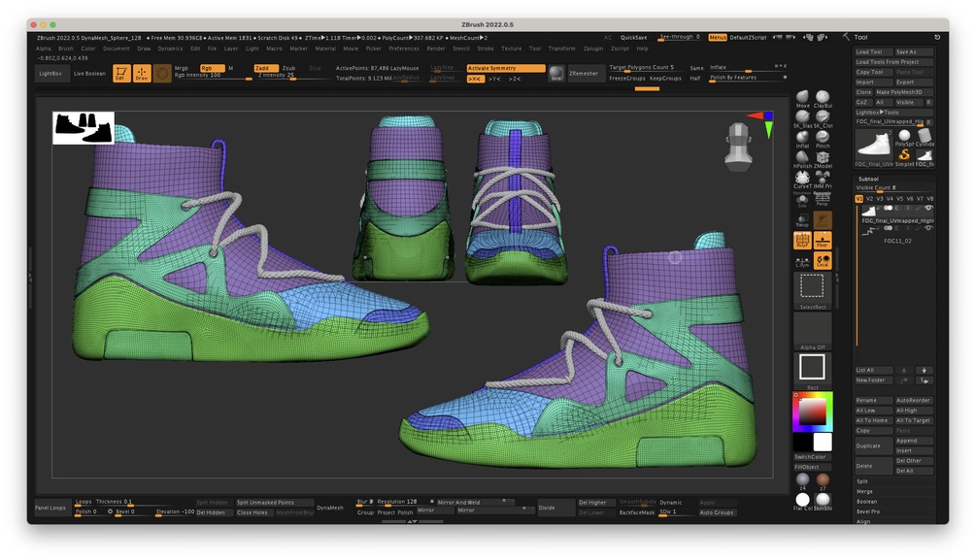976x560 pixels.
Task: Click the SwitchColor button
Action: pyautogui.click(x=812, y=457)
